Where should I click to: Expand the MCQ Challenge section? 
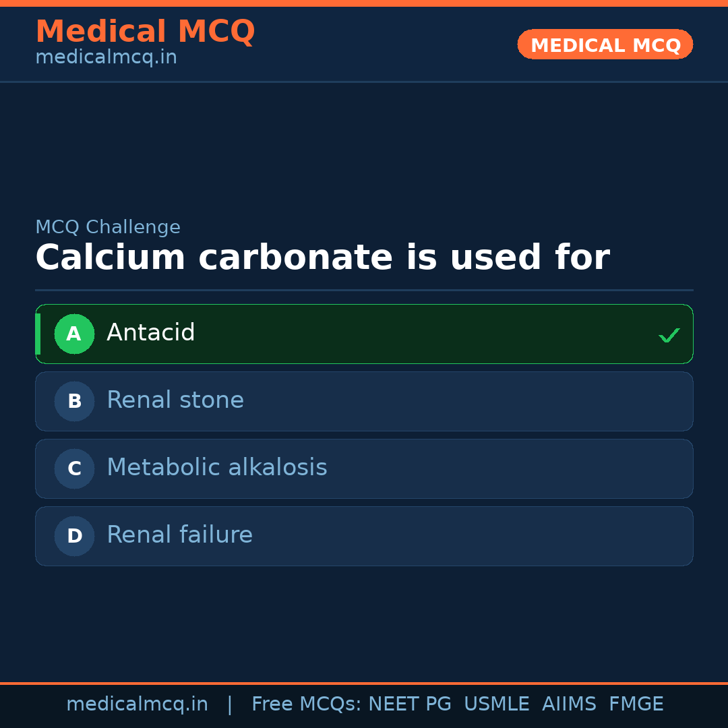pos(108,227)
